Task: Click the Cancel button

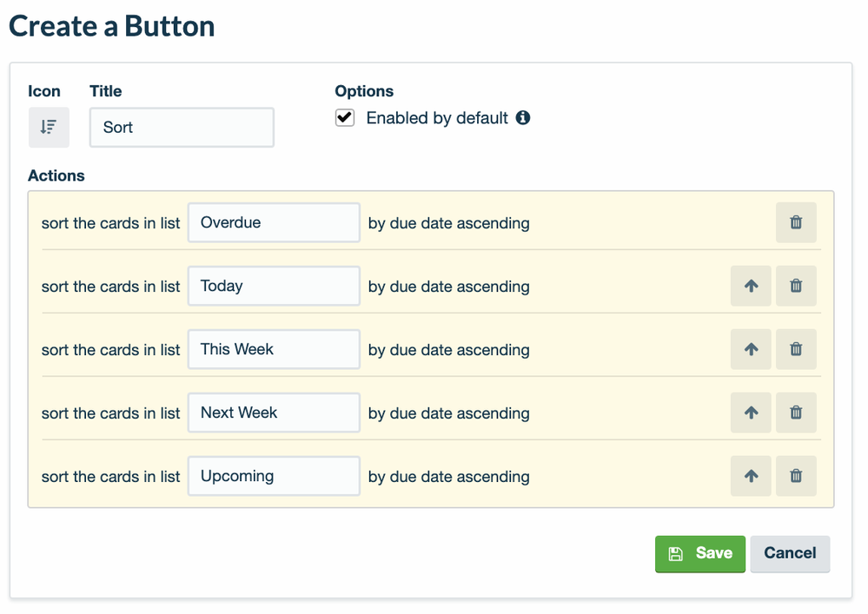Action: point(790,553)
